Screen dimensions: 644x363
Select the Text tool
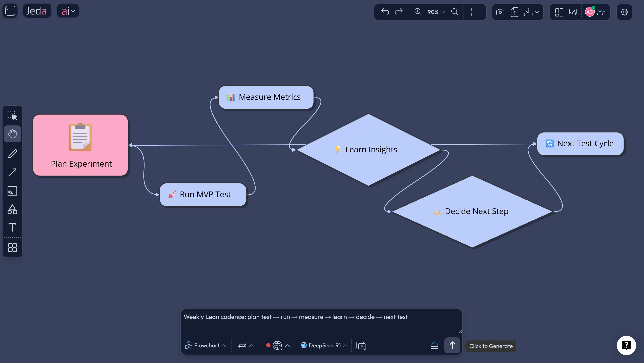coord(12,227)
